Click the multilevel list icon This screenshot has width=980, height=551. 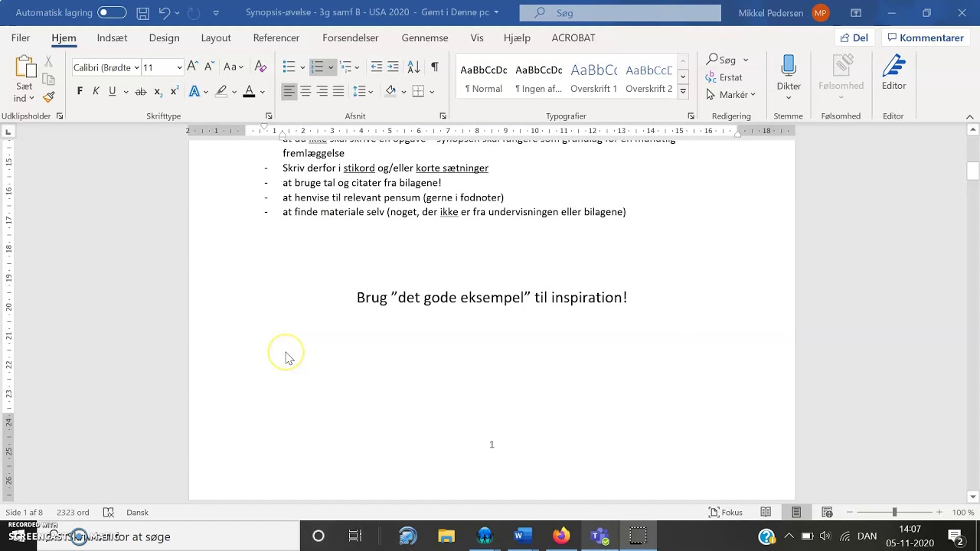click(x=345, y=67)
